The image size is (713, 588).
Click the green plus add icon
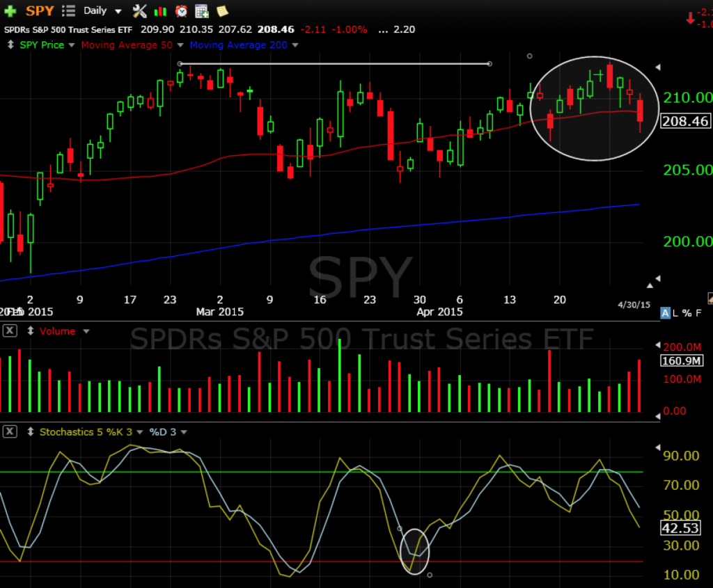pos(10,11)
